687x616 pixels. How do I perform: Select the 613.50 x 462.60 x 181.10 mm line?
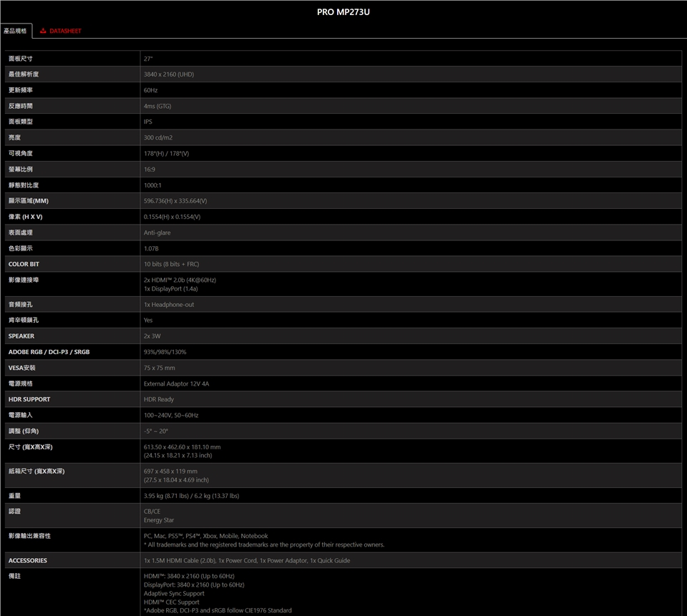(182, 447)
